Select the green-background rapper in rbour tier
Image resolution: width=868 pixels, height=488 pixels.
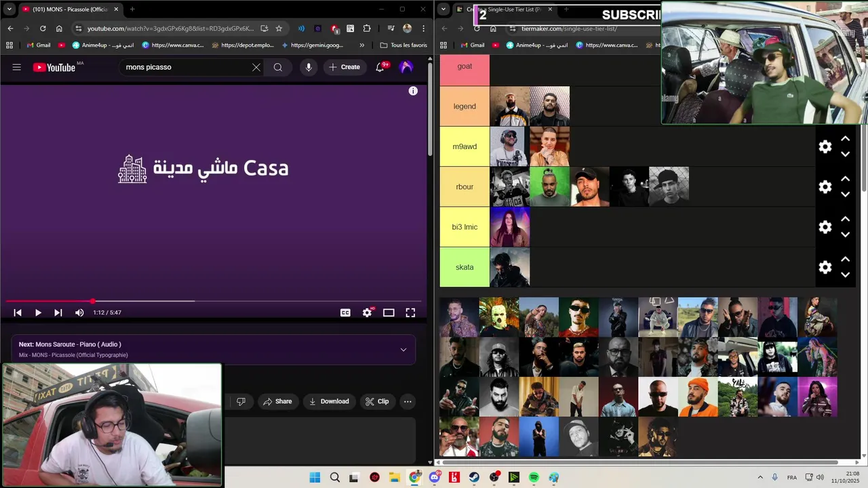point(550,186)
